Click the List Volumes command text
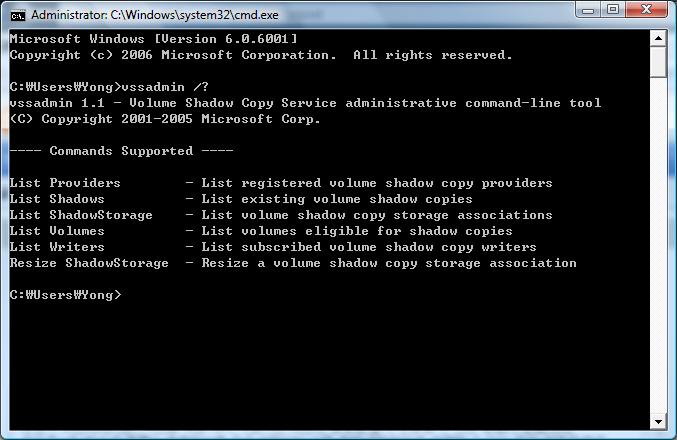 coord(57,231)
